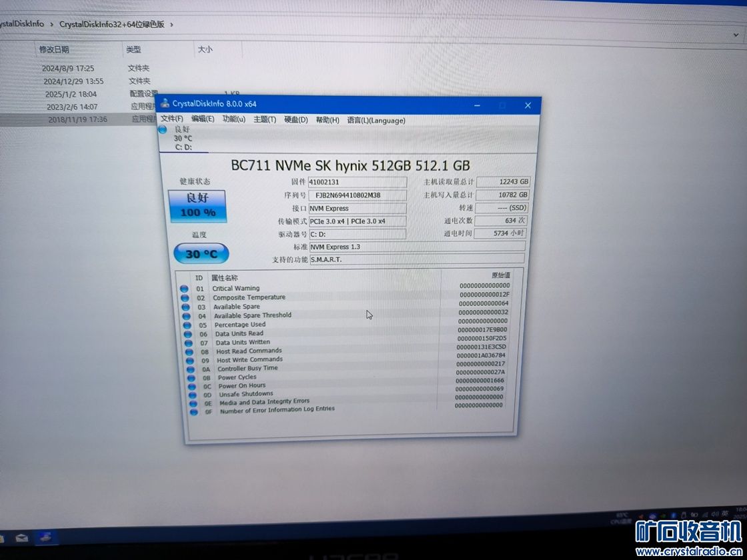This screenshot has width=747, height=560.
Task: Open the 文件(F) menu in CrystalDiskInfo
Action: 171,119
